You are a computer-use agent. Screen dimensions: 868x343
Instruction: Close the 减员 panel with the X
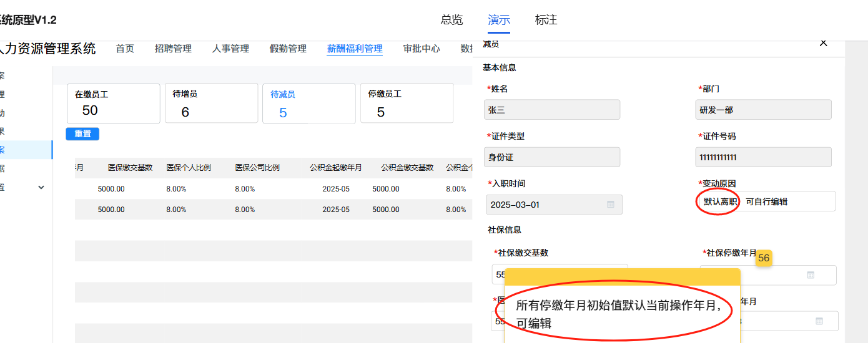pos(823,42)
